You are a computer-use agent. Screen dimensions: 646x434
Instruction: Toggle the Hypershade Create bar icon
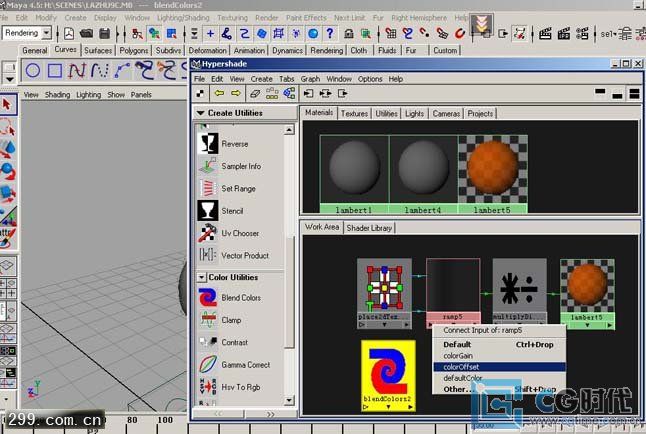click(x=200, y=94)
